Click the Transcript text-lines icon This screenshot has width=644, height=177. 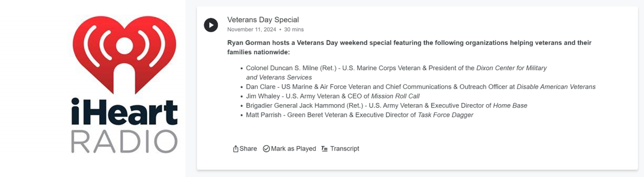pos(324,149)
